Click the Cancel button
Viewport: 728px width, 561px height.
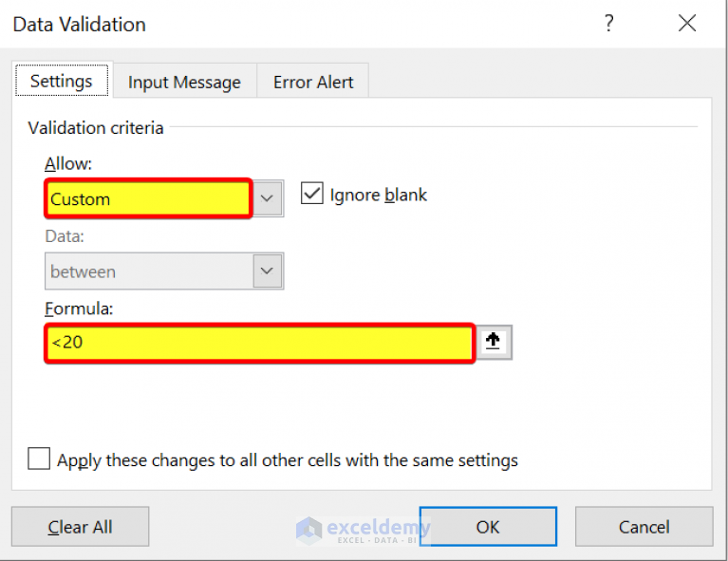click(644, 527)
